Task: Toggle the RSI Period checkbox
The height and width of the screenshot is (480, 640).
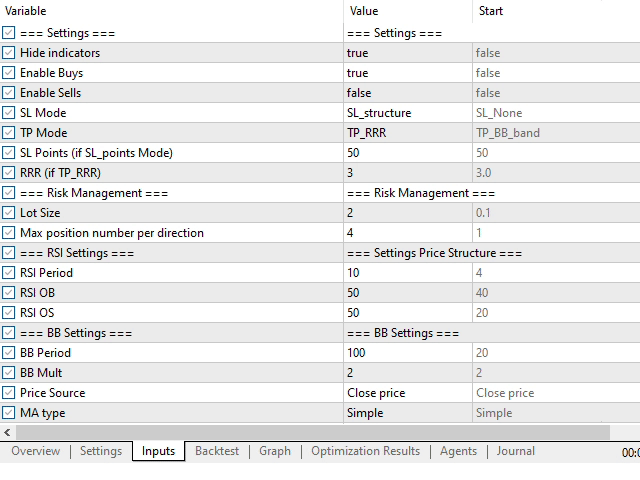Action: coord(9,273)
